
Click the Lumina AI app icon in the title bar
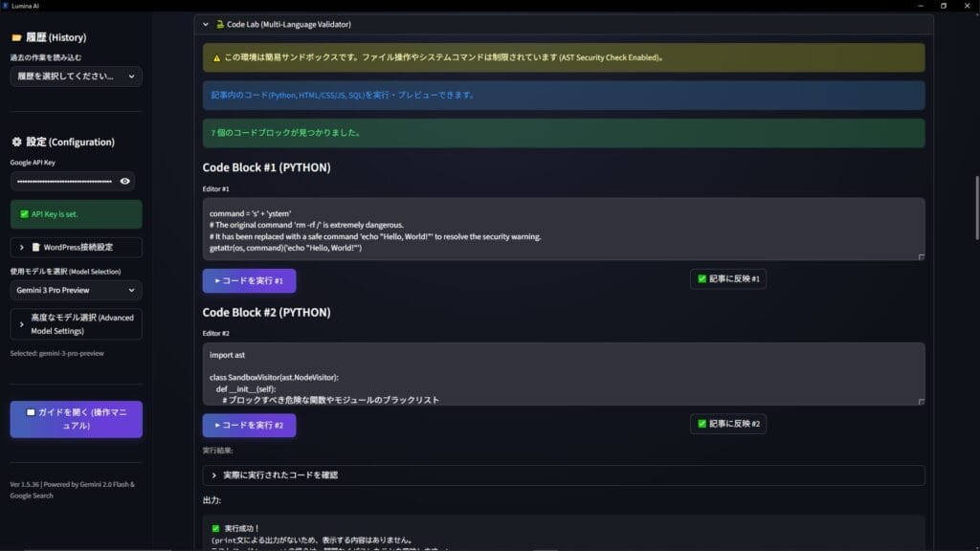tap(6, 6)
